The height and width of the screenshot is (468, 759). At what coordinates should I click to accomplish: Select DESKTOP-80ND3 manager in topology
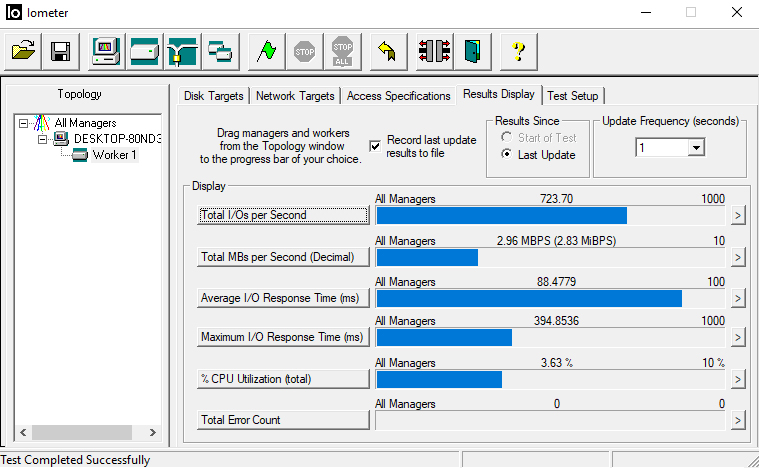(118, 139)
